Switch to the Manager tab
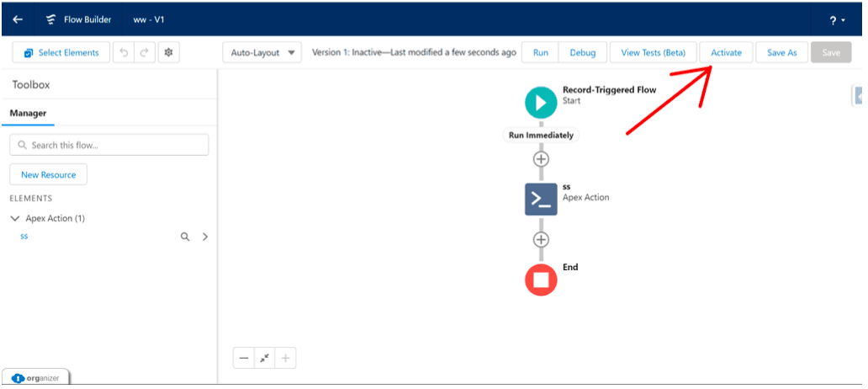This screenshot has width=868, height=389. point(28,113)
